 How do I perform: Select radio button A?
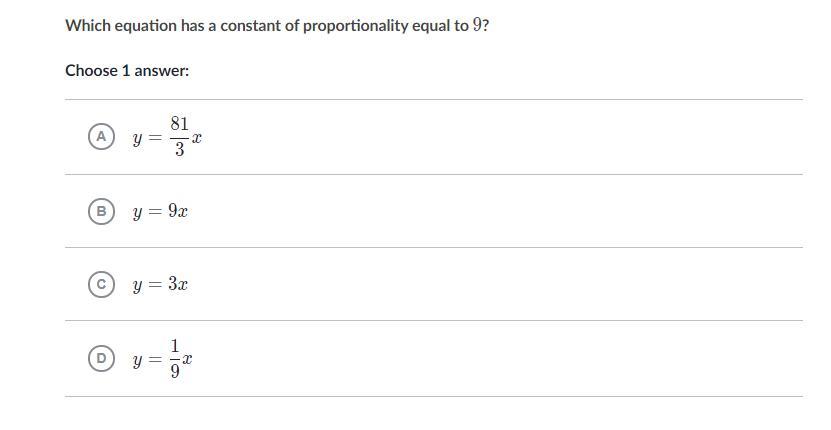point(101,137)
